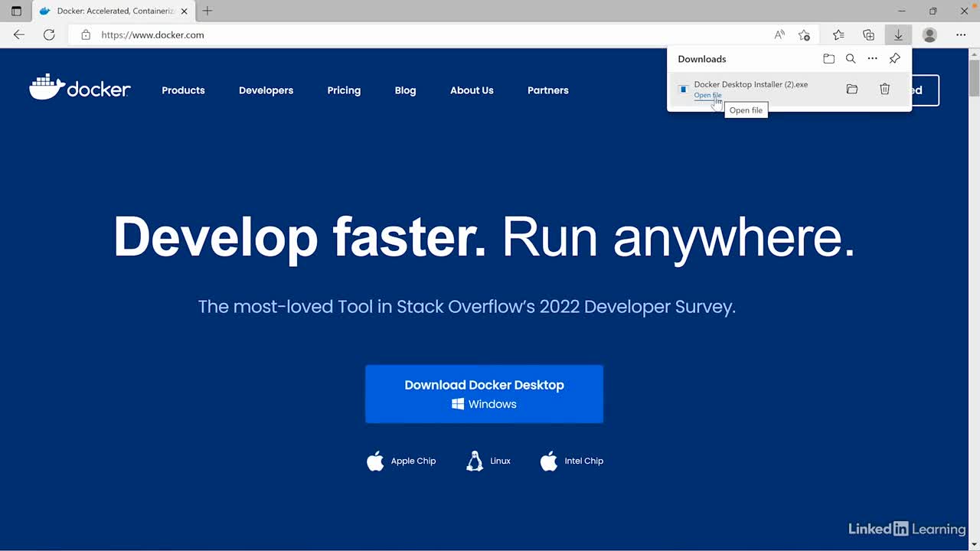Open the Downloads folder icon

[828, 59]
